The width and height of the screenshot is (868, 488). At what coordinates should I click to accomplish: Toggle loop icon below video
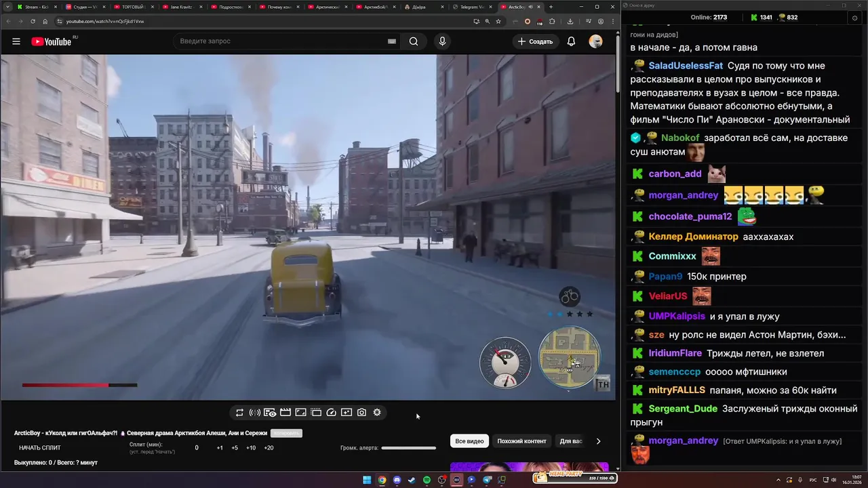[x=239, y=412]
